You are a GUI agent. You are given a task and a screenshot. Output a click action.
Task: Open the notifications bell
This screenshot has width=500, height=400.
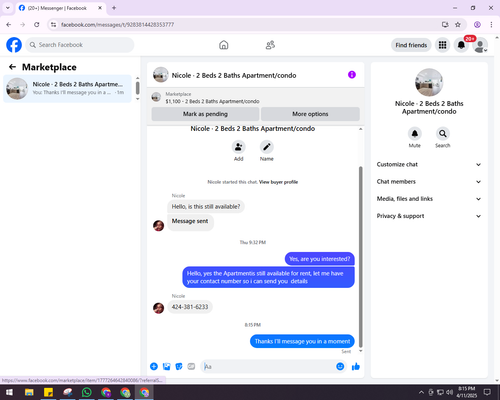[x=461, y=45]
